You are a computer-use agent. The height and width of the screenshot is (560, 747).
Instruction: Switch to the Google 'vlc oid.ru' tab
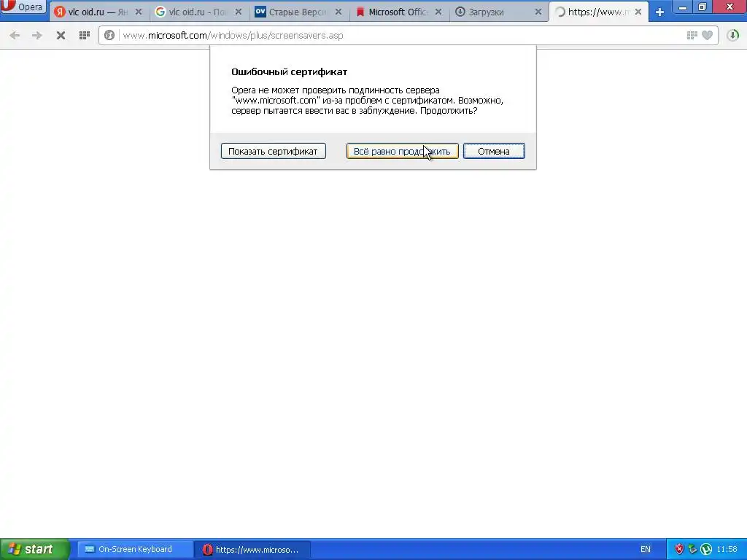(x=199, y=12)
